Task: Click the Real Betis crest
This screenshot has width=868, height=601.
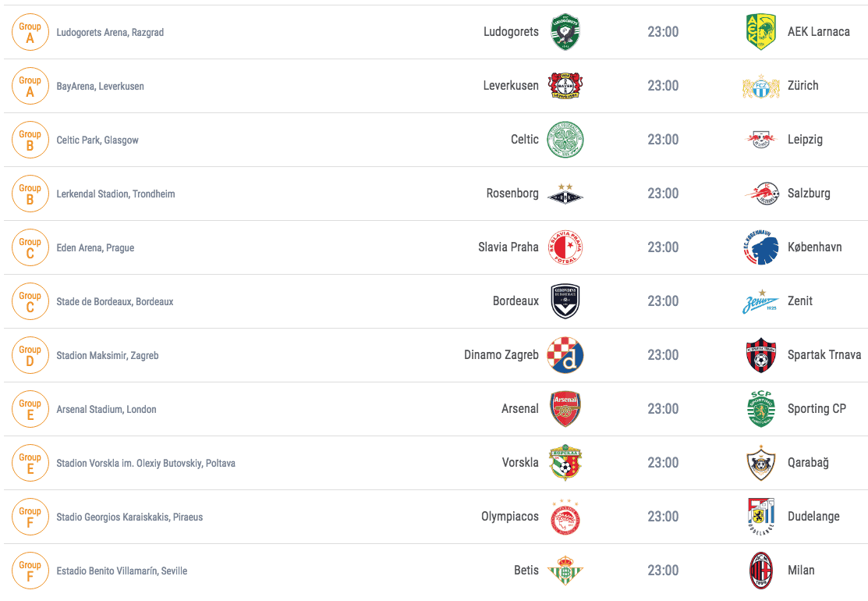Action: 565,571
